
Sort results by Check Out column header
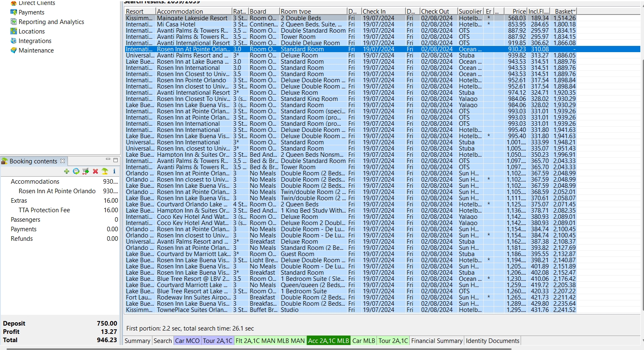click(439, 11)
